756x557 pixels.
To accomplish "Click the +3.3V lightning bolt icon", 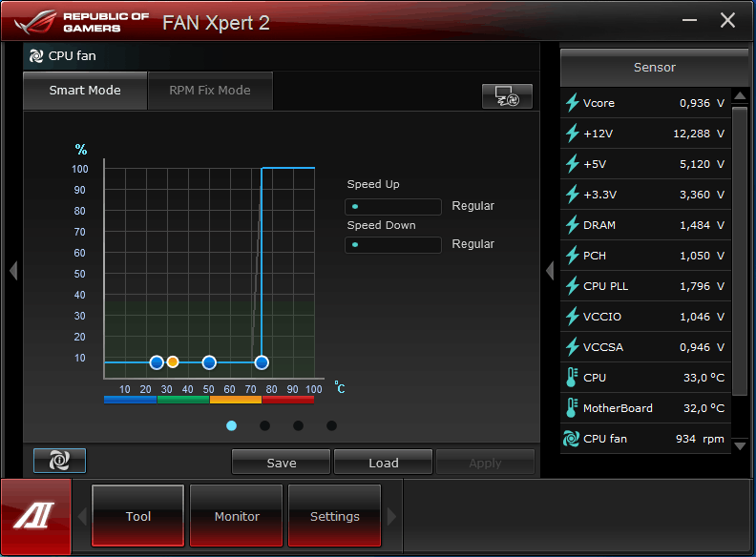I will click(573, 195).
